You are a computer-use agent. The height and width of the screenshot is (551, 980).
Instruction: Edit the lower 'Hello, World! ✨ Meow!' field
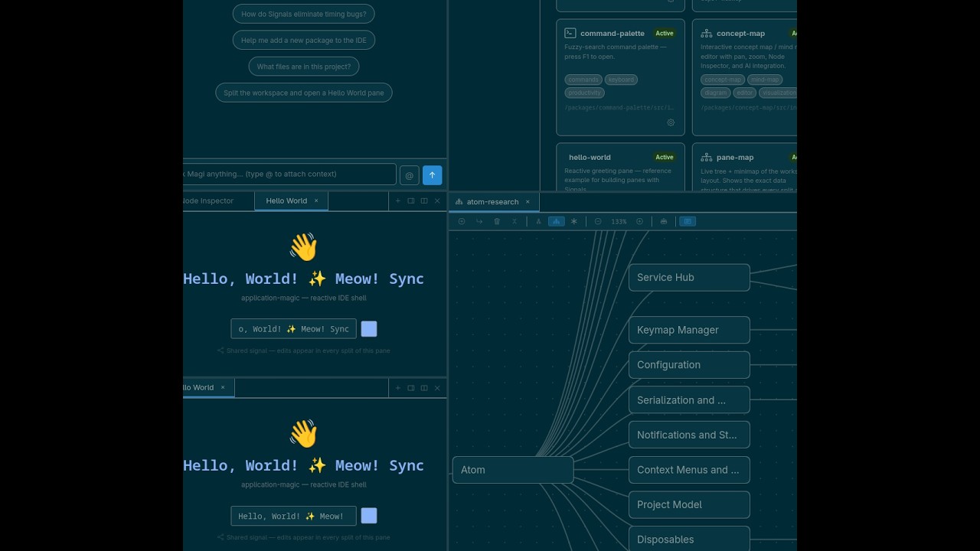tap(293, 516)
